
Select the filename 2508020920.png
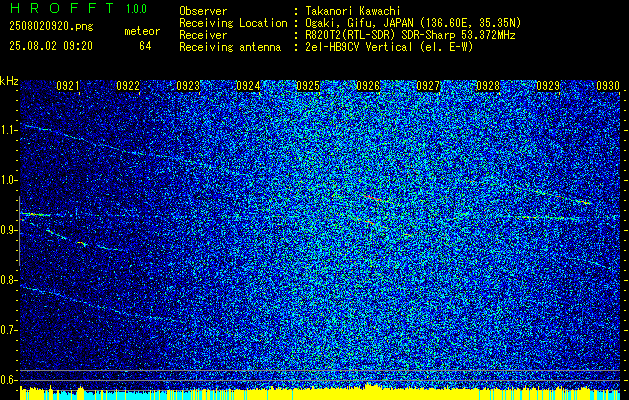51,26
